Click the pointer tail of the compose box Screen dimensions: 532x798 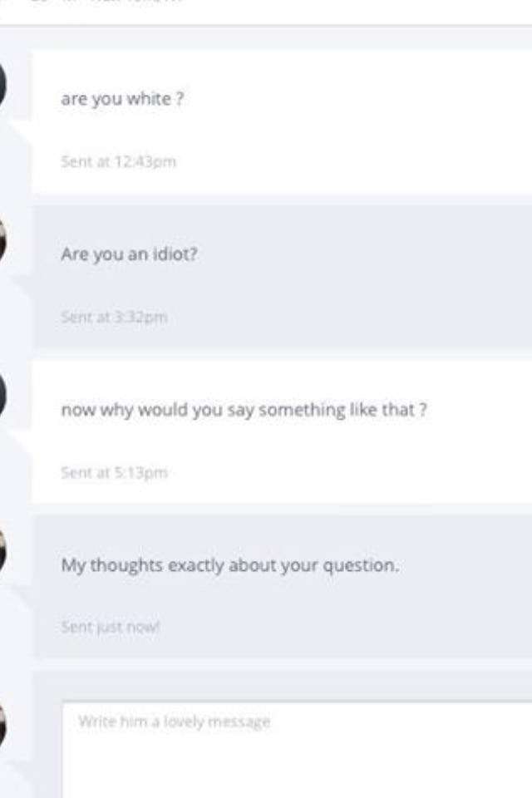pos(23,758)
